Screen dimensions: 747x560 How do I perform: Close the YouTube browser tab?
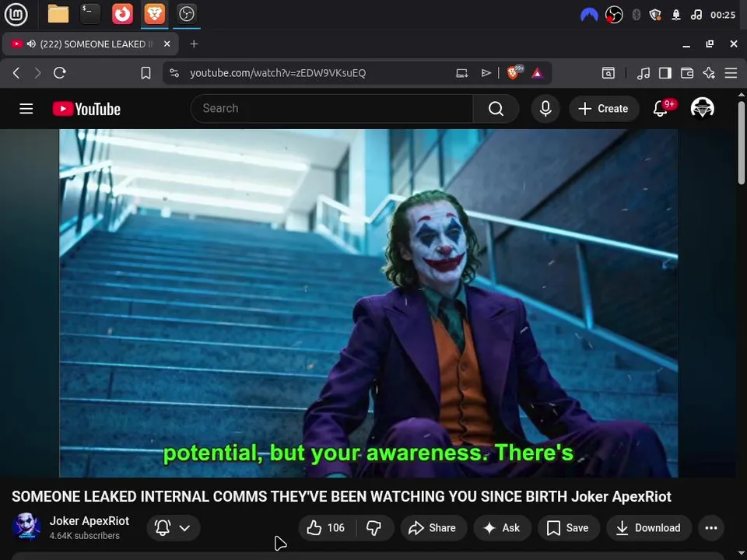(167, 44)
